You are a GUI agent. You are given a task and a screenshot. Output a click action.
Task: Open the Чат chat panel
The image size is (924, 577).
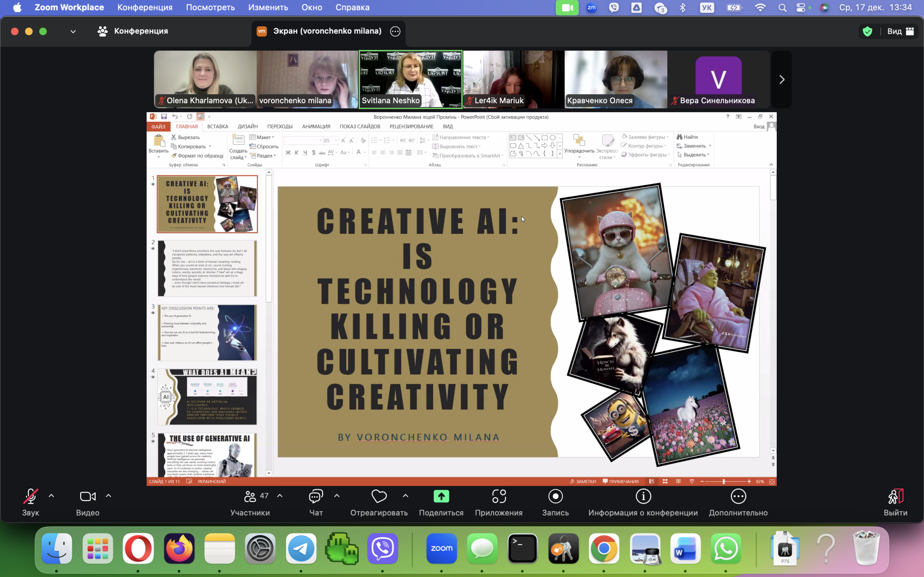pyautogui.click(x=316, y=496)
